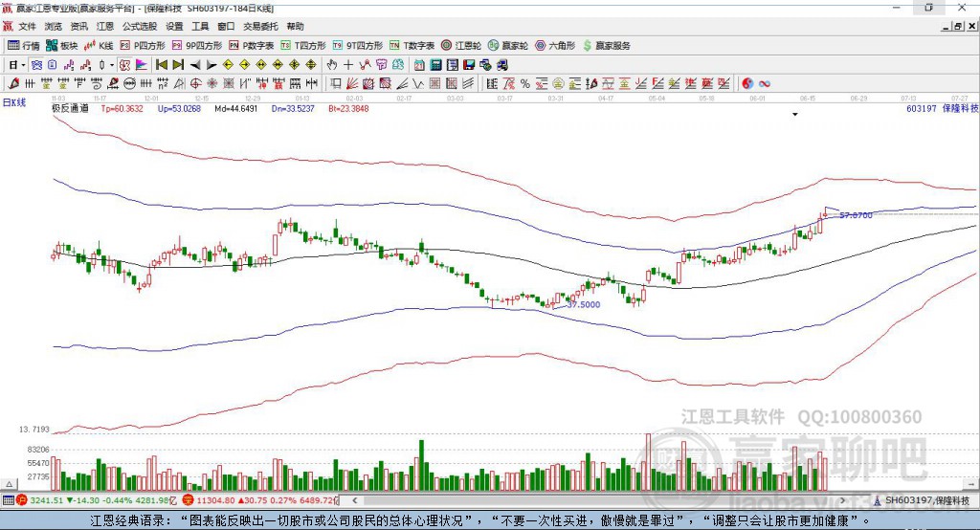
Task: Open the 设置 menu
Action: pyautogui.click(x=174, y=26)
